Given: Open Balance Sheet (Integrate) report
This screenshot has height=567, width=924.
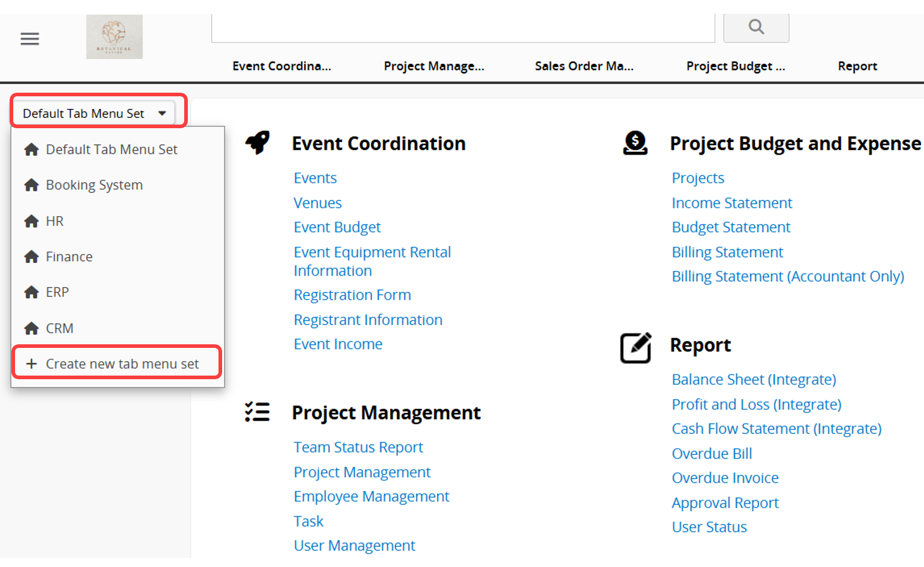Looking at the screenshot, I should 754,380.
